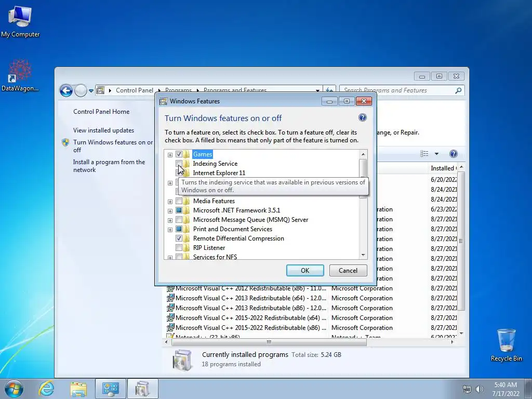This screenshot has height=399, width=532.
Task: Open recent pages dropdown beside Forward button
Action: click(91, 91)
